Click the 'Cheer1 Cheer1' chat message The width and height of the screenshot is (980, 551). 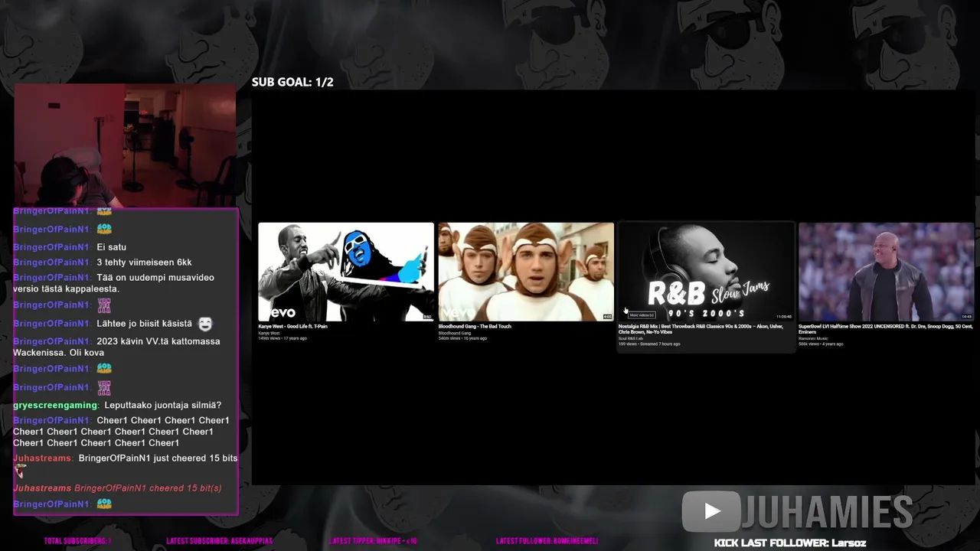click(x=121, y=432)
